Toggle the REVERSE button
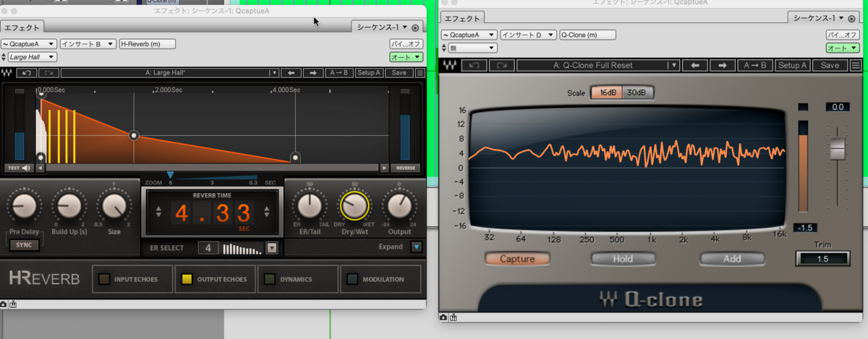868x339 pixels. (x=405, y=168)
